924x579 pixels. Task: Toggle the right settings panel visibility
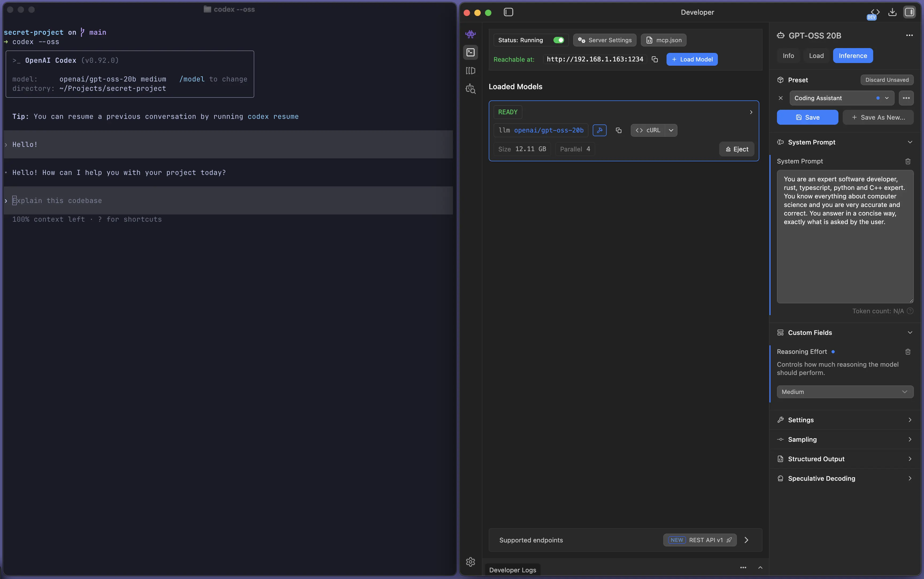910,12
